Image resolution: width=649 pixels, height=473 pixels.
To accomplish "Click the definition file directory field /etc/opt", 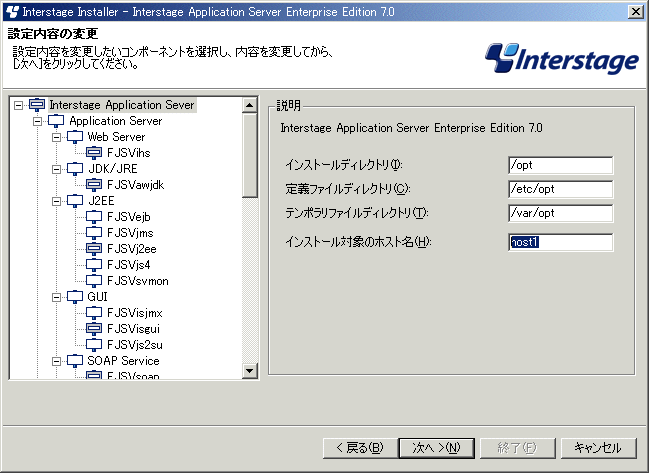I will (x=560, y=189).
